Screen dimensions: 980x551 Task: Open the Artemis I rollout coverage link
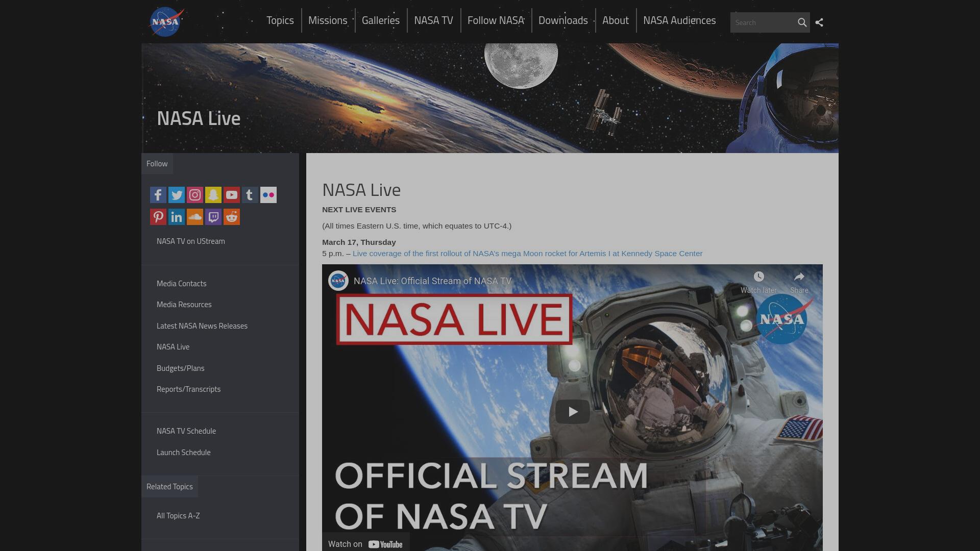pyautogui.click(x=527, y=254)
